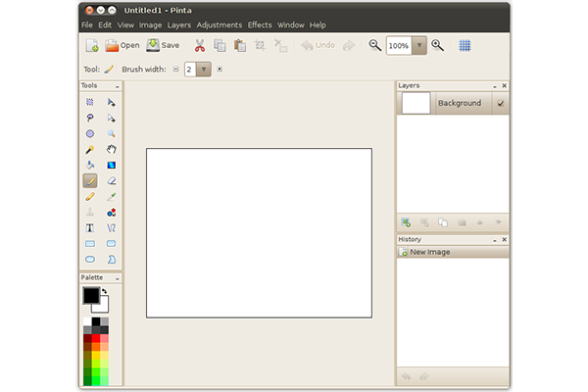
Task: Click the Pan hand tool
Action: point(112,149)
